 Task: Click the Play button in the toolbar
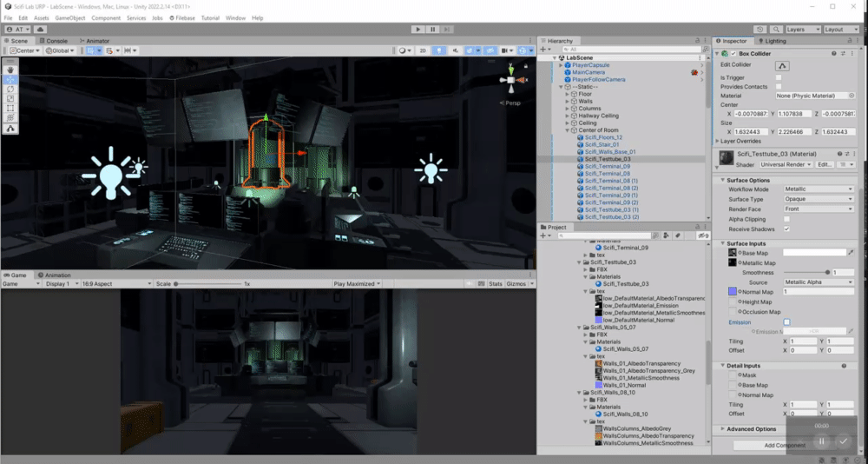click(x=418, y=30)
